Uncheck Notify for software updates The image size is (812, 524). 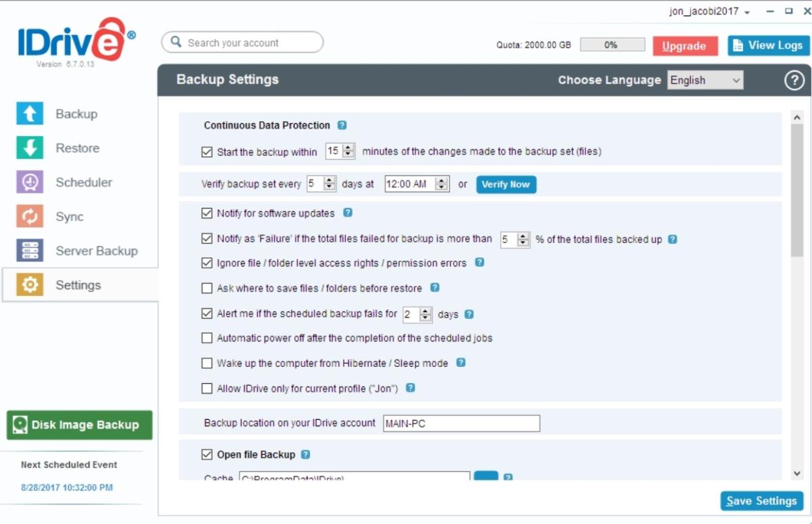click(207, 213)
